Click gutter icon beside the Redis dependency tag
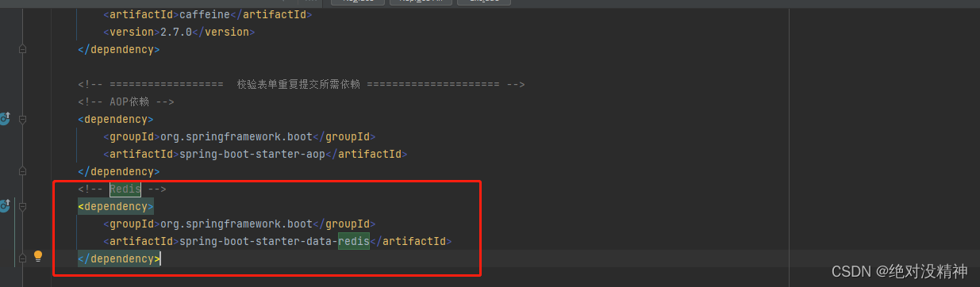Viewport: 980px width, 287px height. pos(4,206)
